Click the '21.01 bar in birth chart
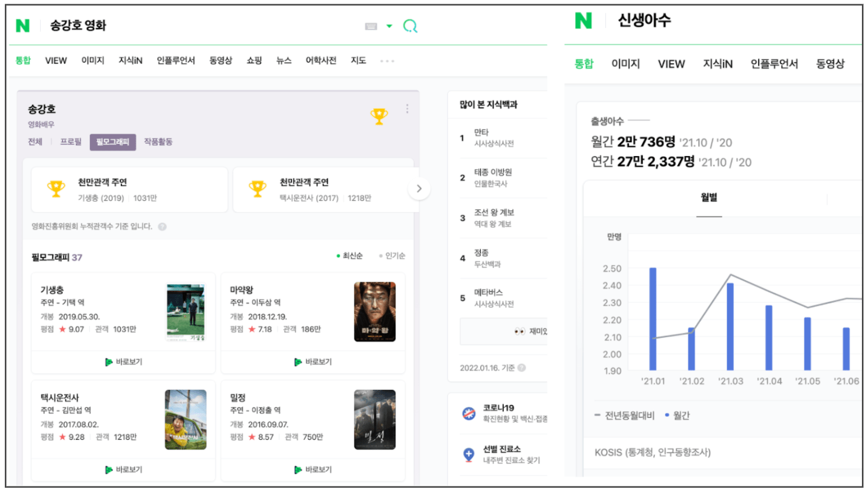Image resolution: width=868 pixels, height=492 pixels. [653, 319]
